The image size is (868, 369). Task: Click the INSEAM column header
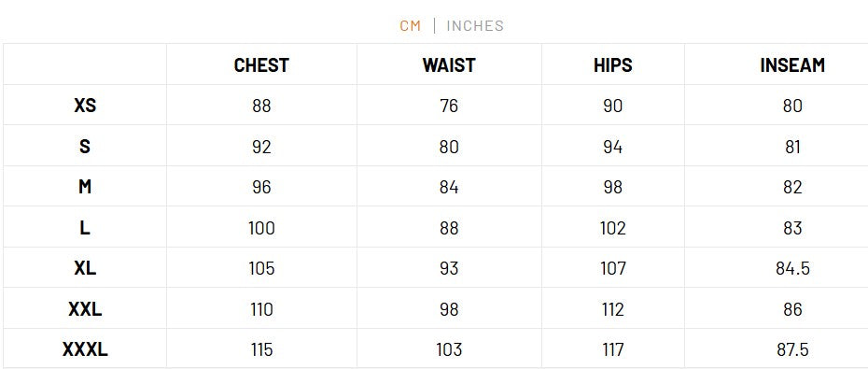pos(792,64)
